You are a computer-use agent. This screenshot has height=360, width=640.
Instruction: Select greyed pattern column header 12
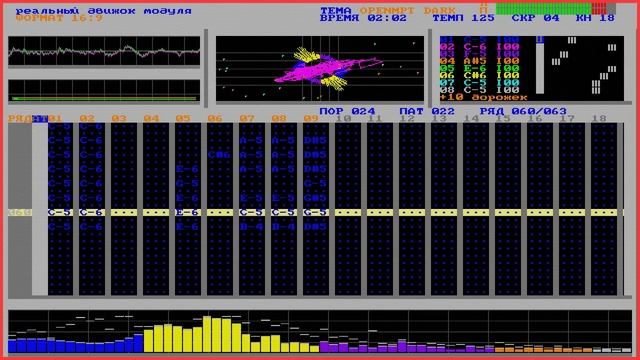407,119
